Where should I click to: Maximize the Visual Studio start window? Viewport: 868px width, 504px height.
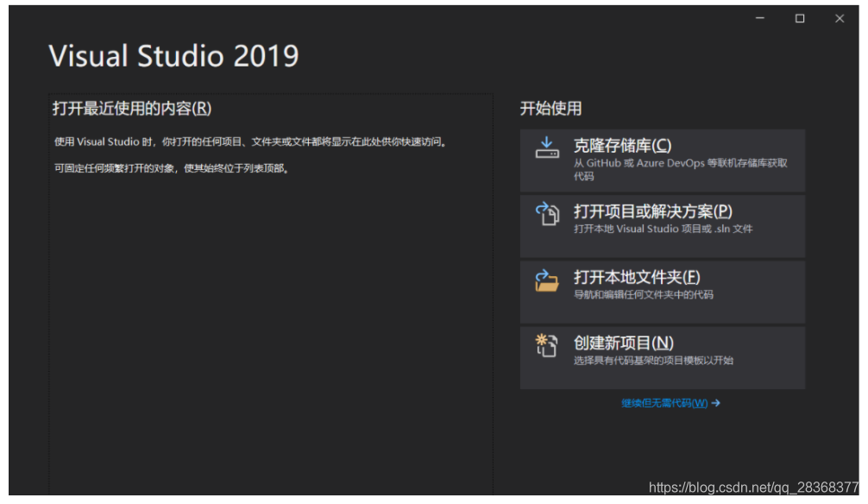tap(800, 18)
